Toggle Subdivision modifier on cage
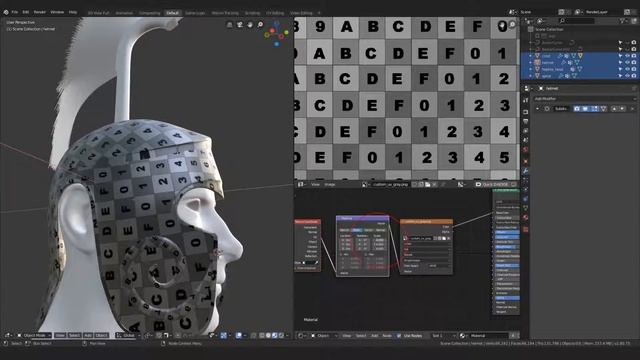 (x=603, y=109)
